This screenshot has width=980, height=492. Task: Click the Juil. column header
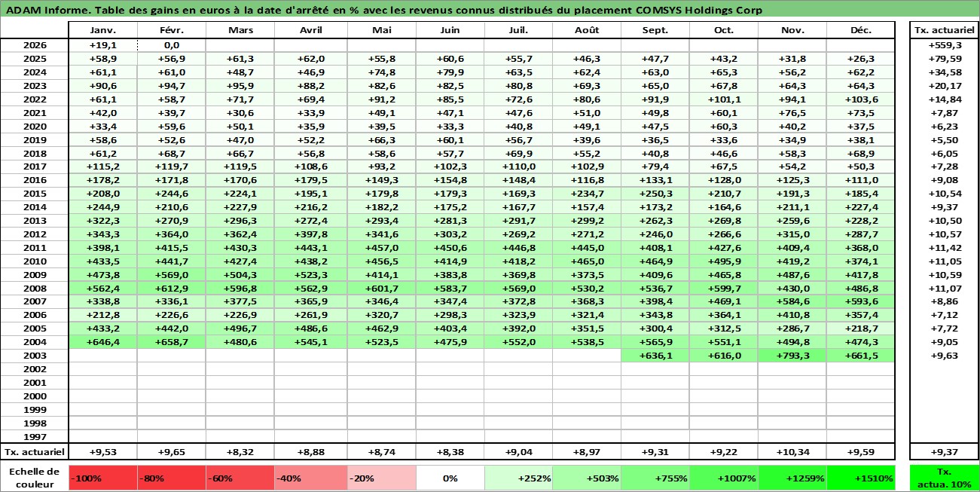(x=517, y=30)
